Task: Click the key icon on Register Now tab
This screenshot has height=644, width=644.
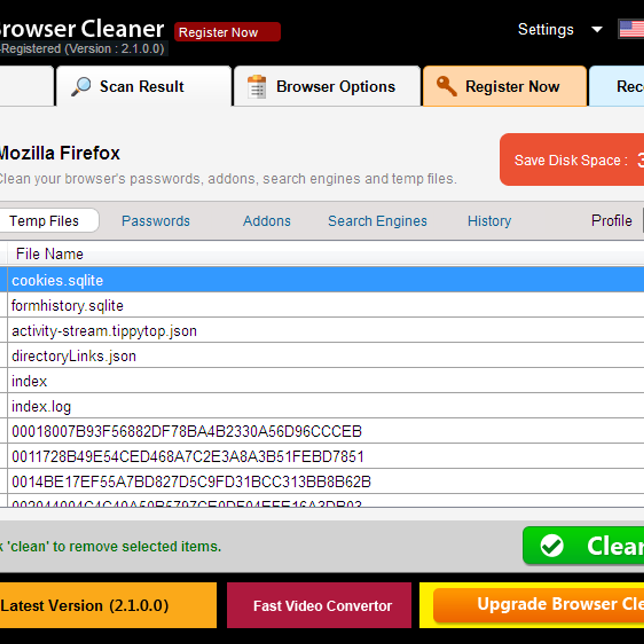Action: pos(447,86)
